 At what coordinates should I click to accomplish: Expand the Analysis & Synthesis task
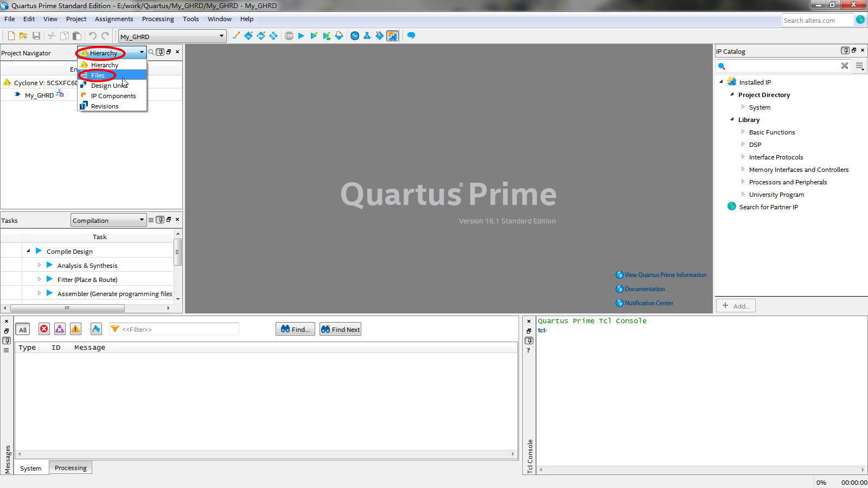pos(39,265)
